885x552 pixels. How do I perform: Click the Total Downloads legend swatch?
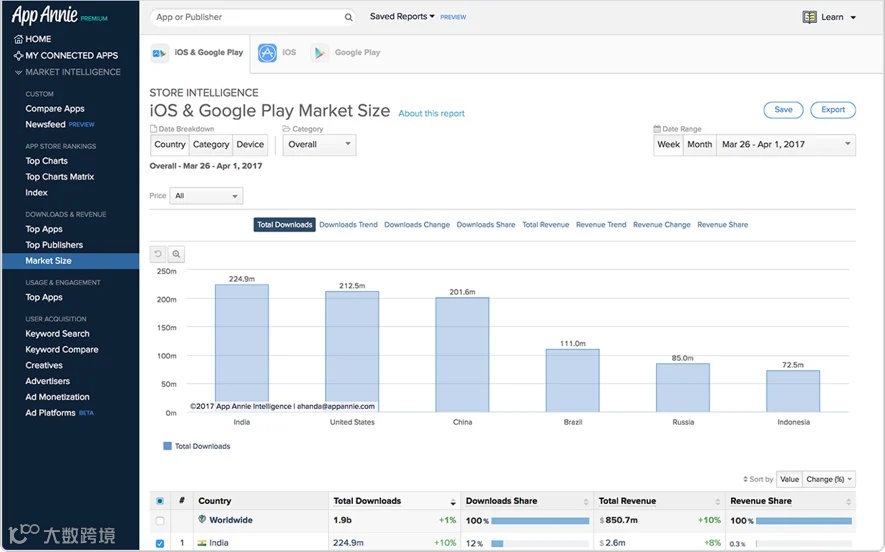point(167,446)
